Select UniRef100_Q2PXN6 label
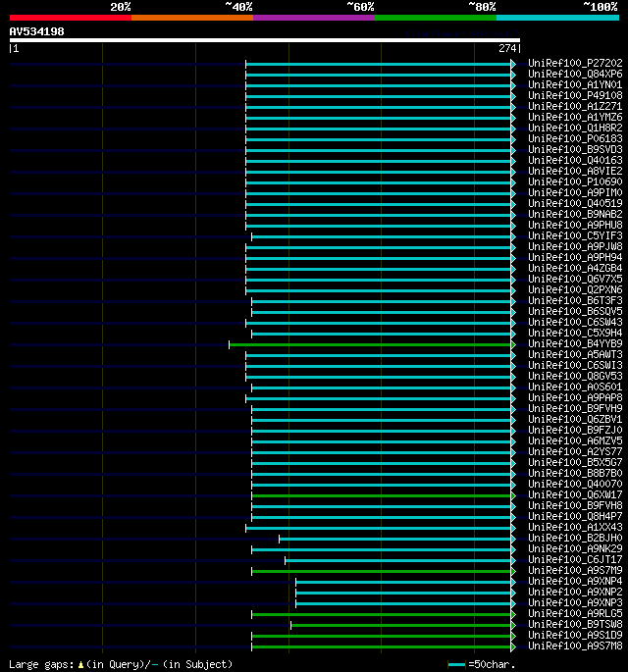Viewport: 628px width, 672px height. click(x=575, y=289)
